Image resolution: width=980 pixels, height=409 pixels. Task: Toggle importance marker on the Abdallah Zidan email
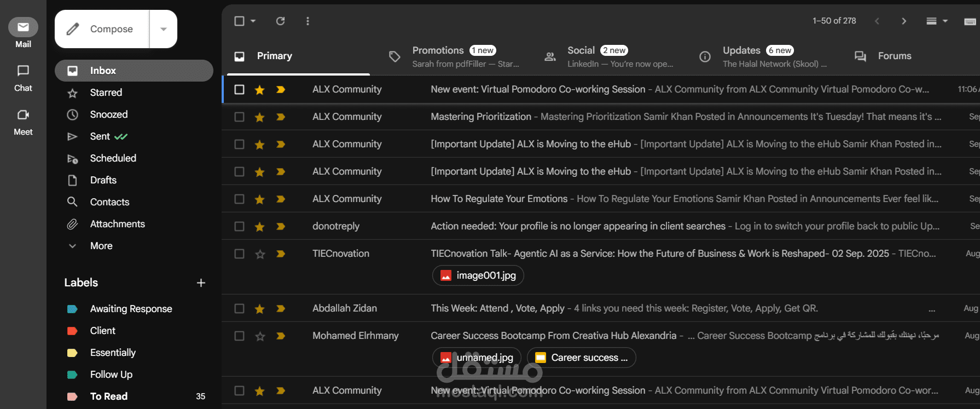click(281, 308)
